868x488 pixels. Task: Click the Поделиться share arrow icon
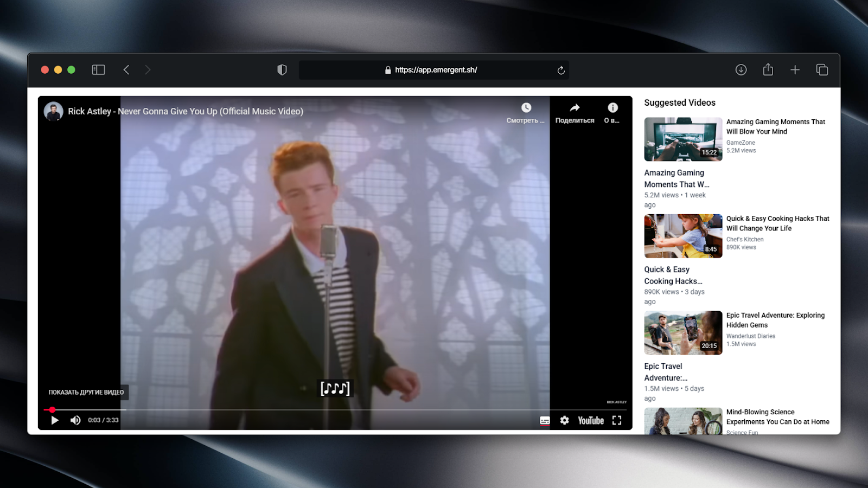click(575, 107)
